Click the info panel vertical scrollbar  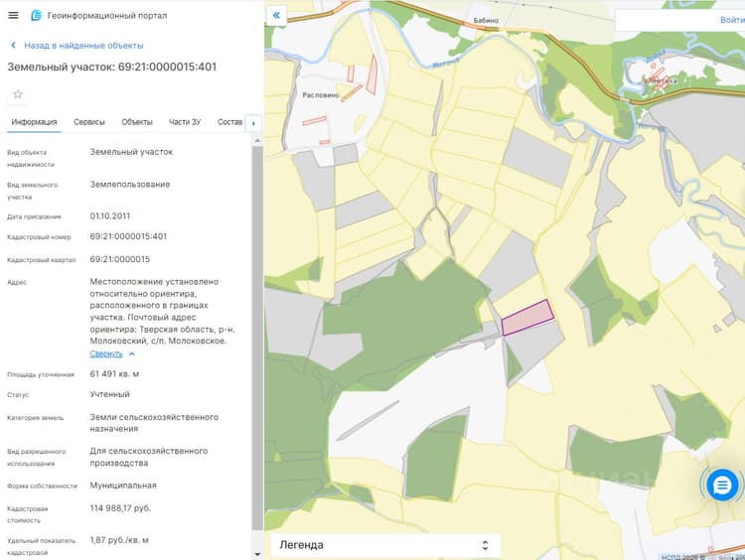[257, 338]
